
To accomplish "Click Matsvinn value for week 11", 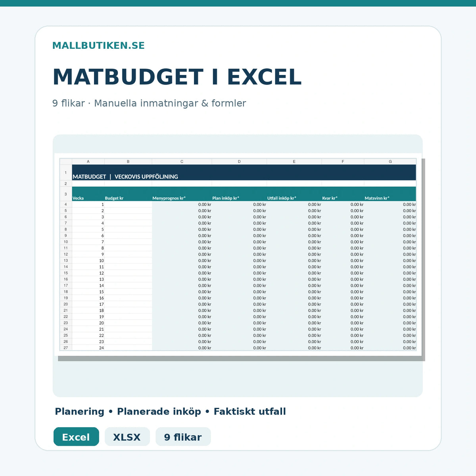I will click(390, 267).
